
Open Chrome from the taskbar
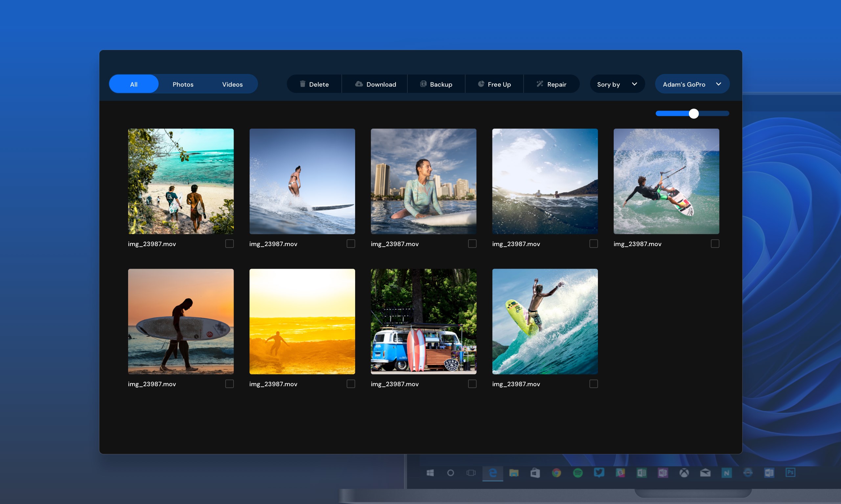click(557, 472)
